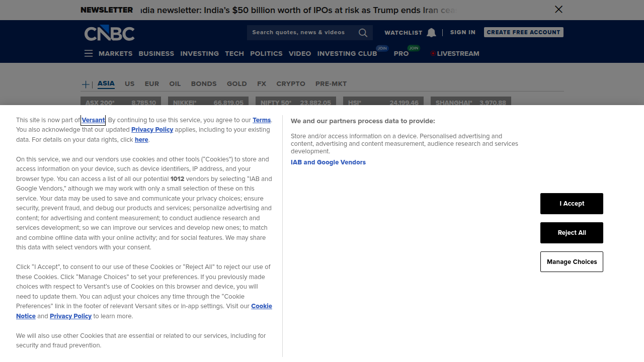Viewport: 644px width, 362px height.
Task: Open the LIVESTREAM link
Action: 458,54
